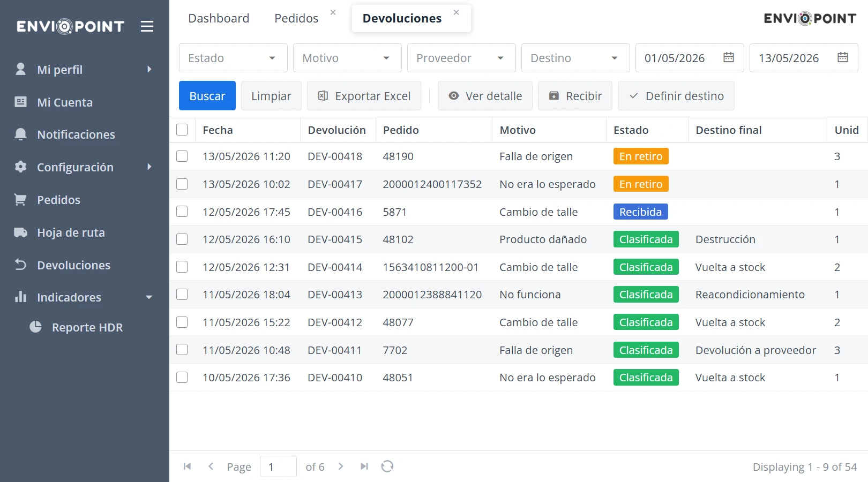Viewport: 868px width, 482px height.
Task: Check the row for DEV-00413
Action: click(182, 295)
